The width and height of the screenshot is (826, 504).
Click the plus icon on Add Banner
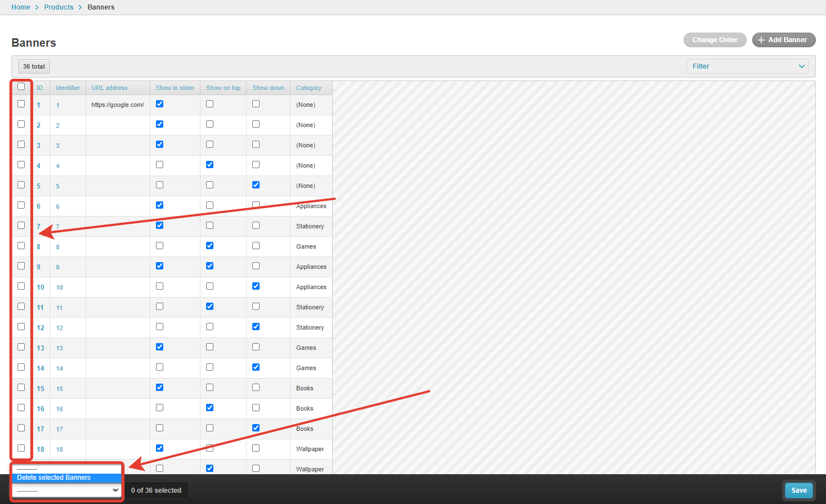761,40
